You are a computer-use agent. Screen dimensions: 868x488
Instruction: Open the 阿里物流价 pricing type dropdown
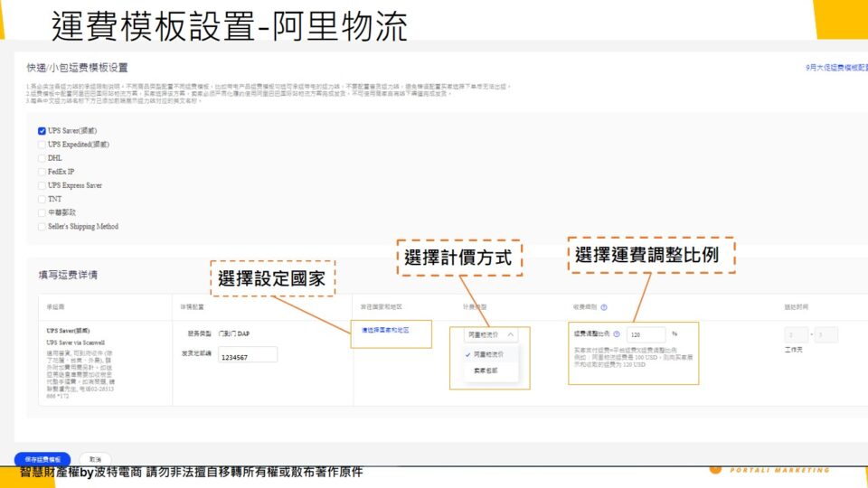(x=490, y=334)
